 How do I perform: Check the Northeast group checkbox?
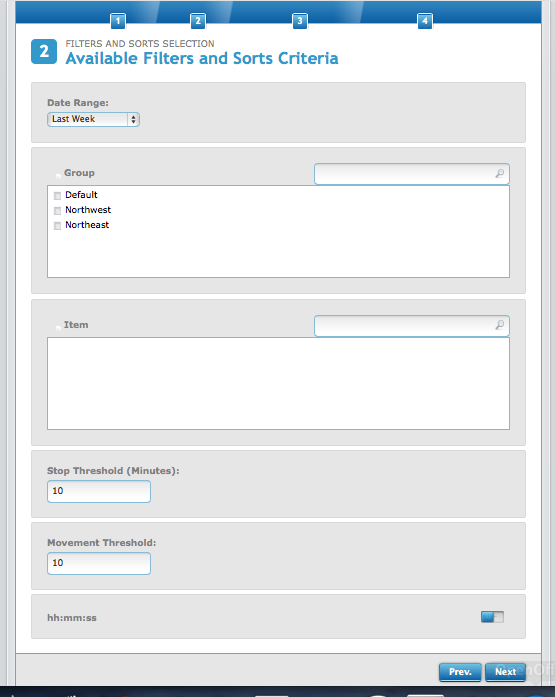click(x=57, y=226)
